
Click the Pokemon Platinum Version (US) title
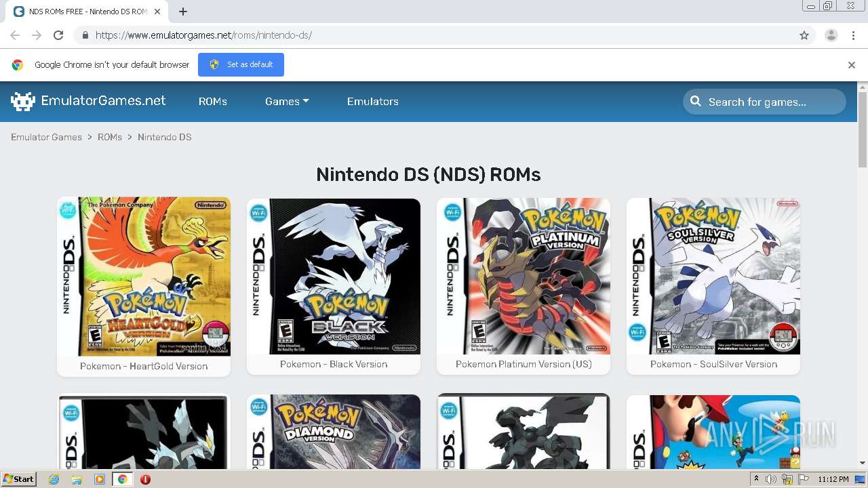click(x=524, y=364)
